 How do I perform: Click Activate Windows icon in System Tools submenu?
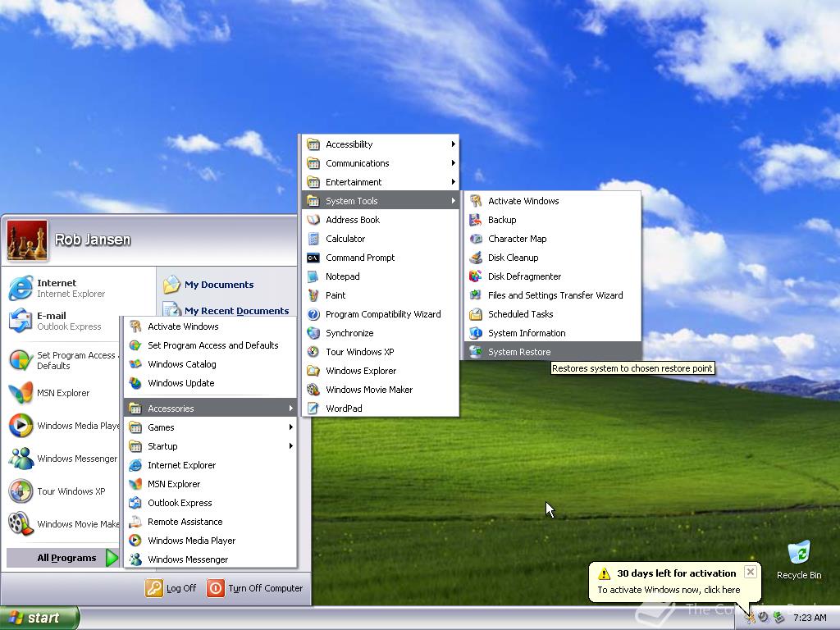tap(475, 201)
